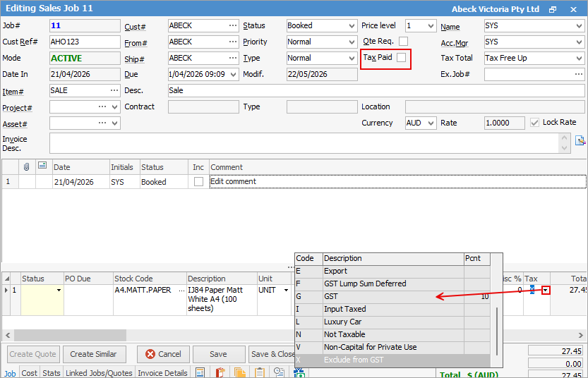Open the Currency AUD dropdown
Screen dimensions: 588x378
[x=431, y=123]
